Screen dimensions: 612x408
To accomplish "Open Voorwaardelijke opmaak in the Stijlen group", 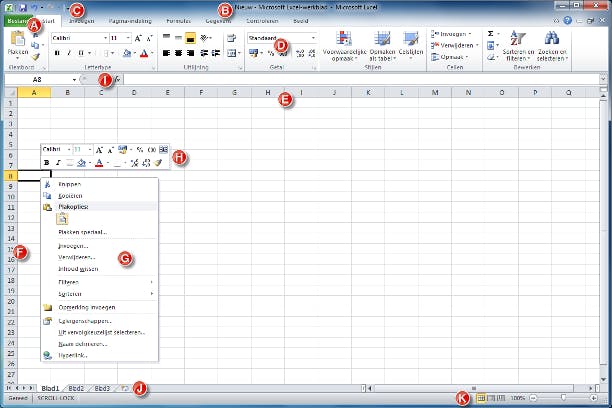I will (344, 46).
